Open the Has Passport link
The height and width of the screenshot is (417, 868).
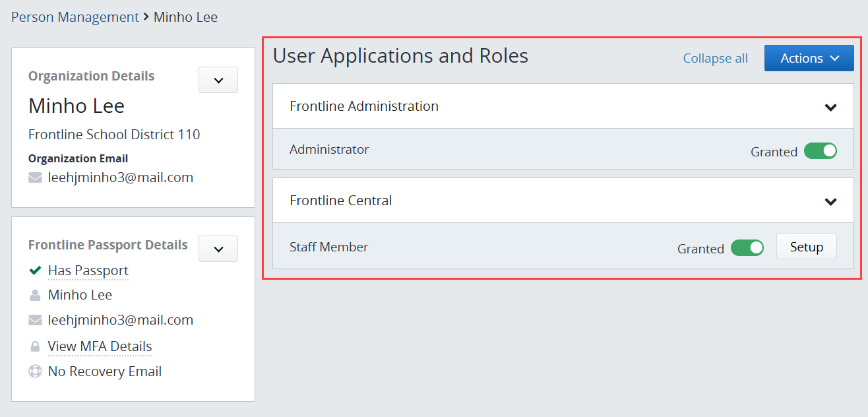88,271
